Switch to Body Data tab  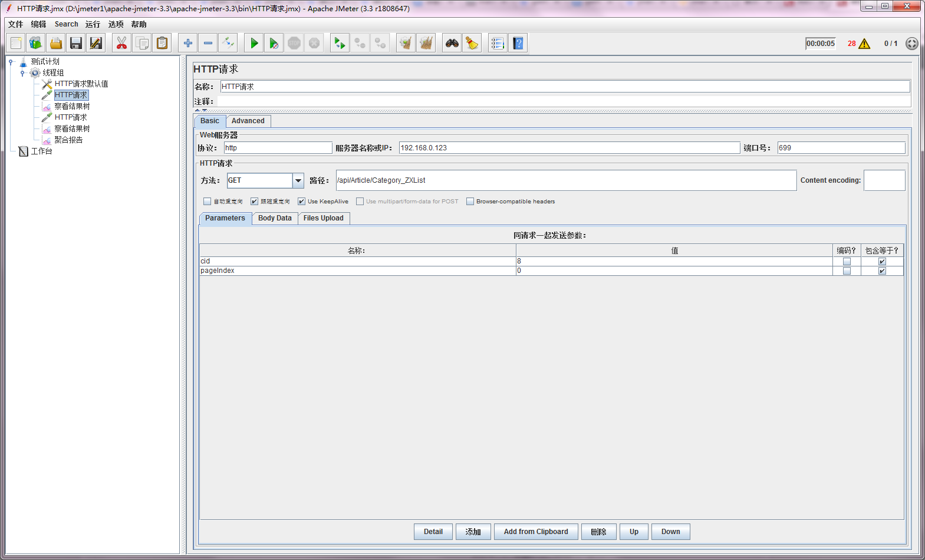(x=275, y=218)
